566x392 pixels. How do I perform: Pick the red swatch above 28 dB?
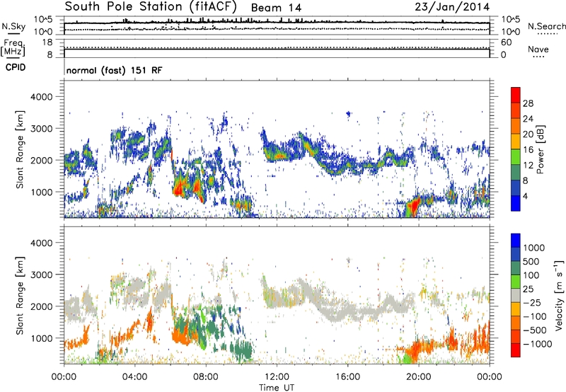tap(516, 95)
